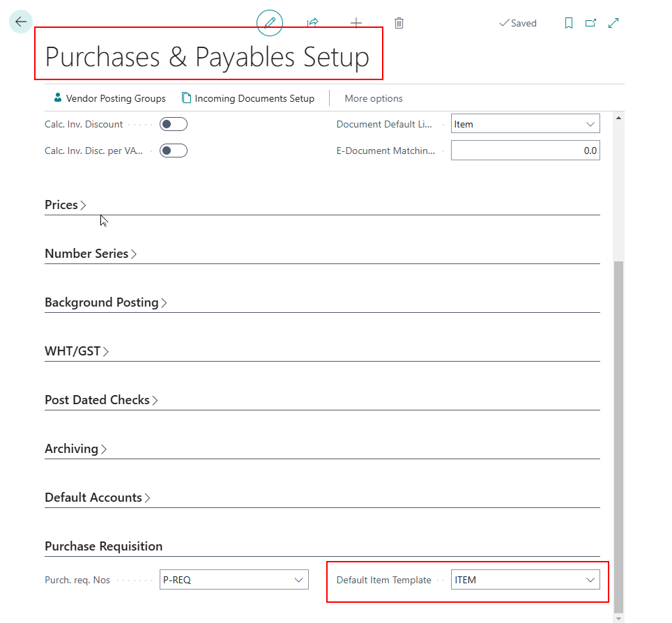Click the trash delete icon
672x623 pixels.
click(x=399, y=23)
